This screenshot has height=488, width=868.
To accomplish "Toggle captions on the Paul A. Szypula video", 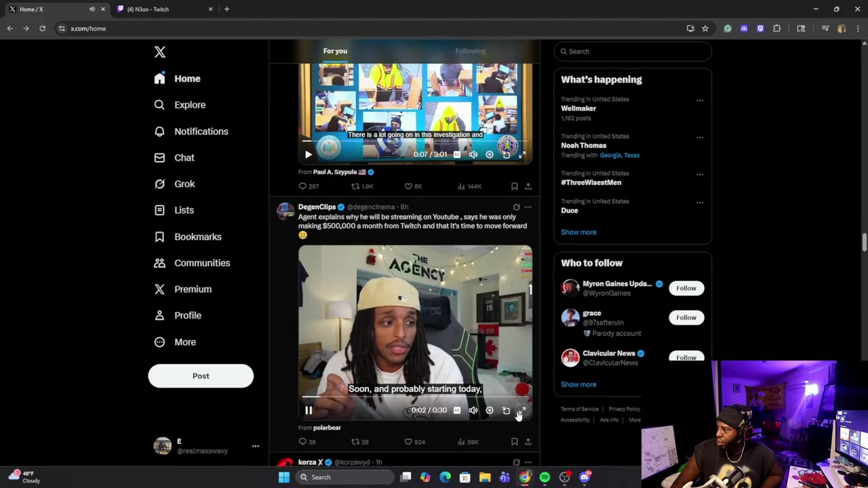I will coord(457,155).
